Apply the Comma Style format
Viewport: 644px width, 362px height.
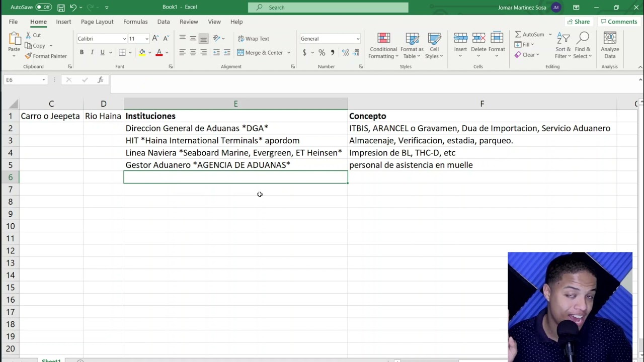coord(333,53)
